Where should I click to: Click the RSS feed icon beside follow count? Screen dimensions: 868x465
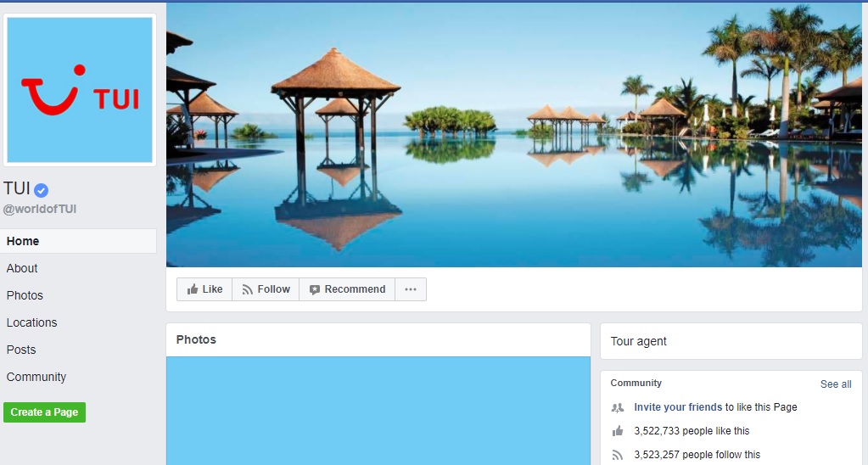(x=618, y=455)
